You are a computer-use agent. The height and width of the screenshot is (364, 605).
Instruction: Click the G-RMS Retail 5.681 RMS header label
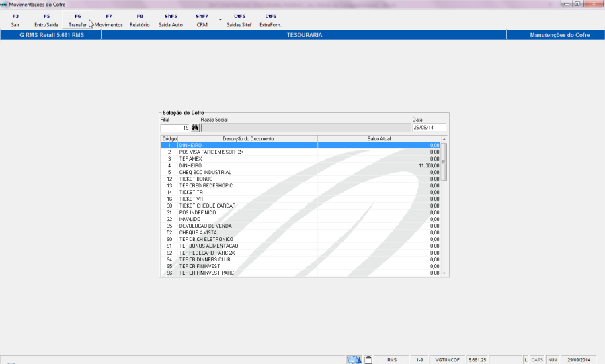(x=52, y=35)
